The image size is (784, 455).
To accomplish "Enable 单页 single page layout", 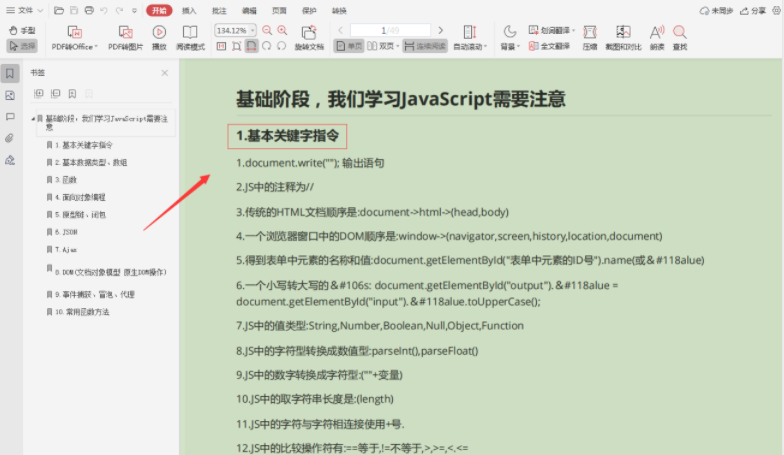I will click(x=349, y=46).
